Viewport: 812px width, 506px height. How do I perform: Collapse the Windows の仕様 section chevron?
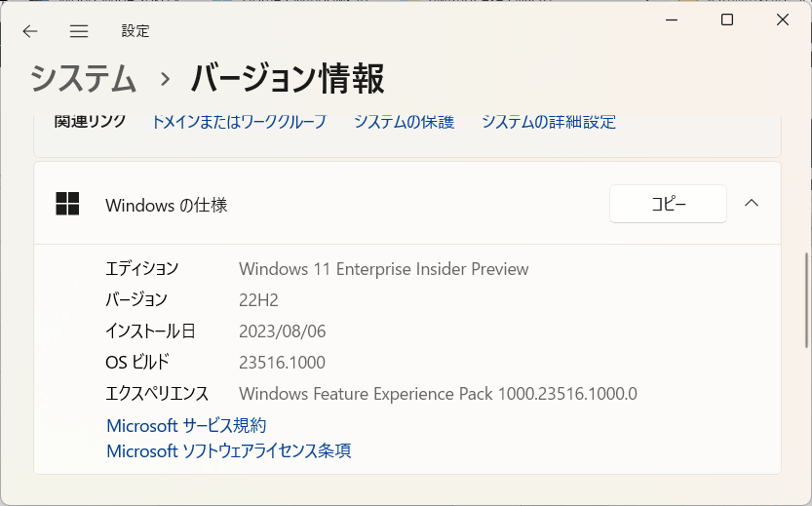751,204
